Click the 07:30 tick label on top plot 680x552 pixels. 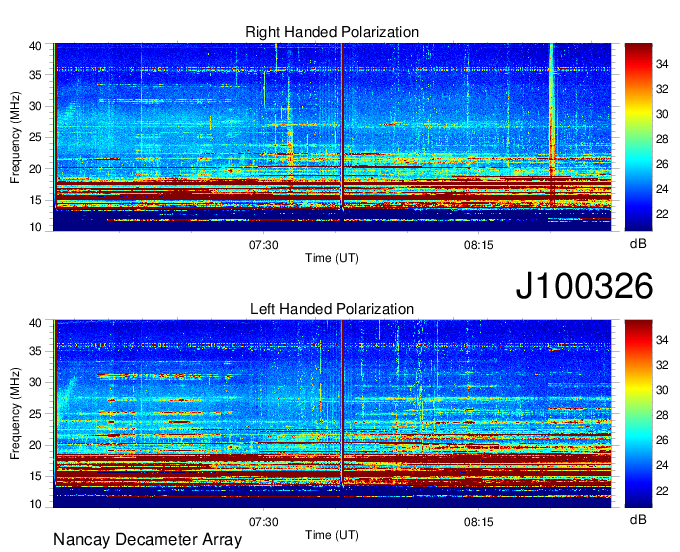tap(263, 245)
